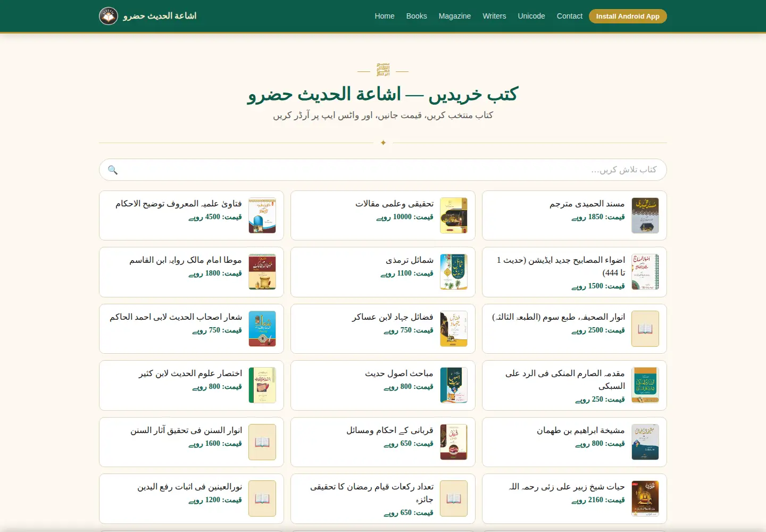Click the title انوار السنن فی تحقیق آثار السنن
The image size is (766, 532).
(186, 430)
